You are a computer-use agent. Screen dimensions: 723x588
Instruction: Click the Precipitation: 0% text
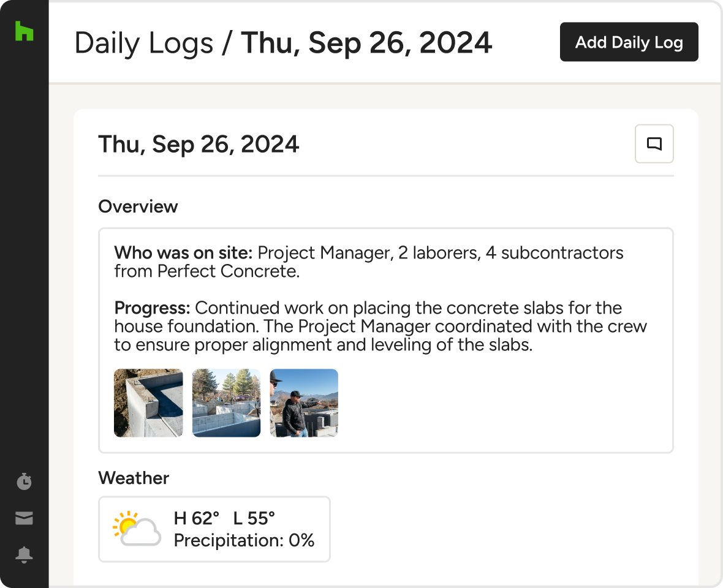click(x=244, y=540)
